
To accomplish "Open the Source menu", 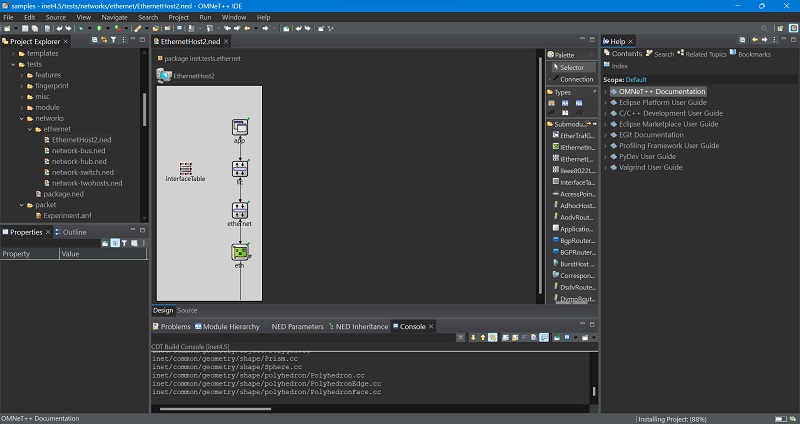I will coord(56,17).
